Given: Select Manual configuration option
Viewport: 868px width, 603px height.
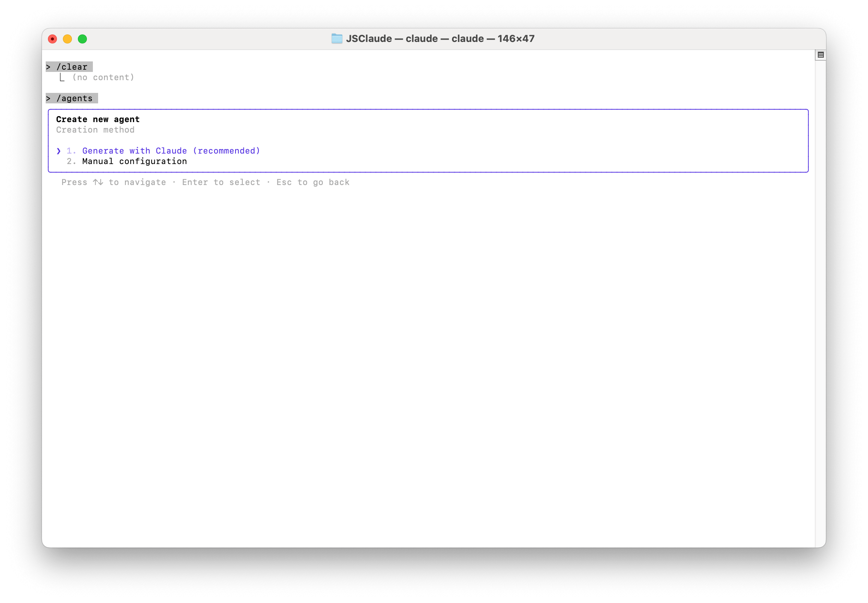Looking at the screenshot, I should point(134,161).
